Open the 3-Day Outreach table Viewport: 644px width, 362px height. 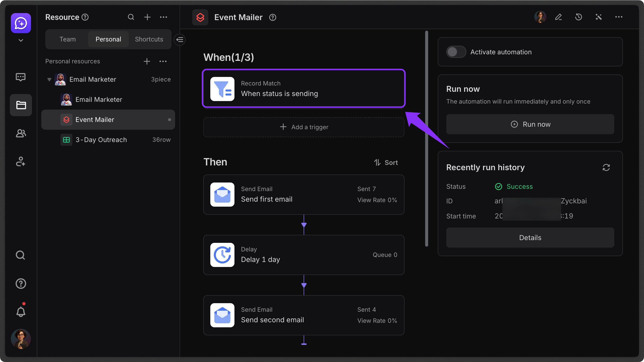point(108,140)
